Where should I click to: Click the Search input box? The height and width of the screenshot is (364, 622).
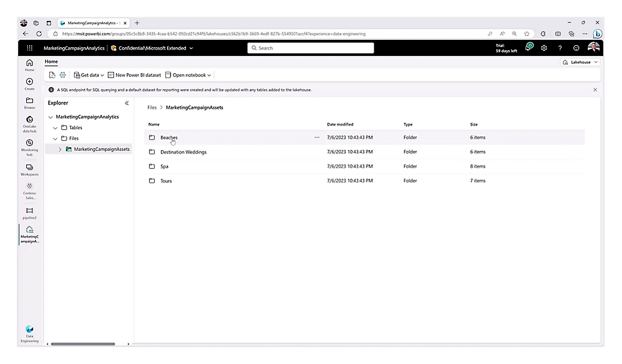click(310, 48)
